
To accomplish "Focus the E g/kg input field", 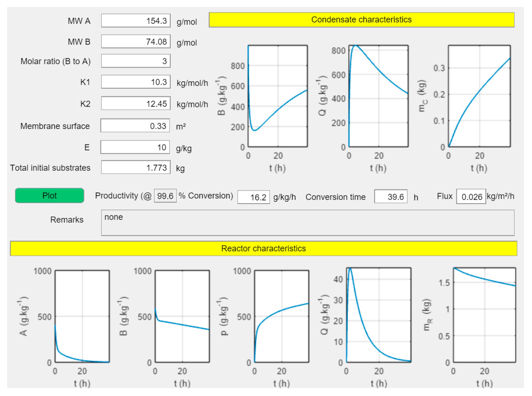I will (135, 147).
